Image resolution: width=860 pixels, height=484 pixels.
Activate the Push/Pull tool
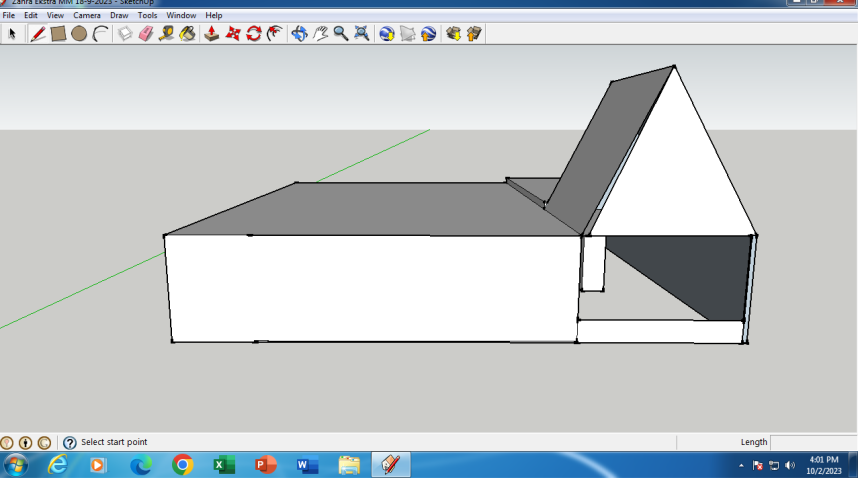click(x=212, y=34)
